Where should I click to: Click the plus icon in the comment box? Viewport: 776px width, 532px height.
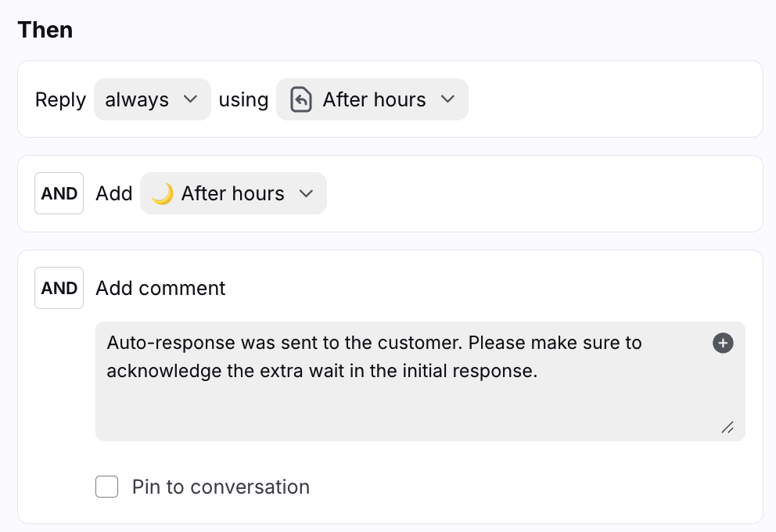(x=723, y=343)
